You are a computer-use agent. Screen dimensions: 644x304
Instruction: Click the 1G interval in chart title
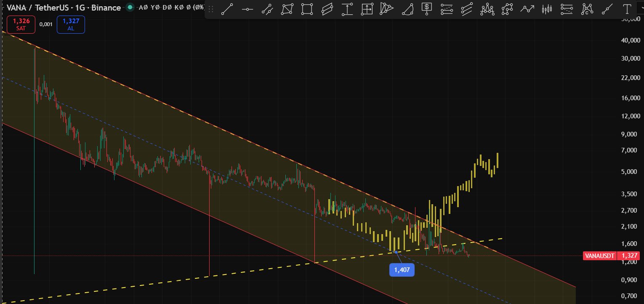point(80,8)
